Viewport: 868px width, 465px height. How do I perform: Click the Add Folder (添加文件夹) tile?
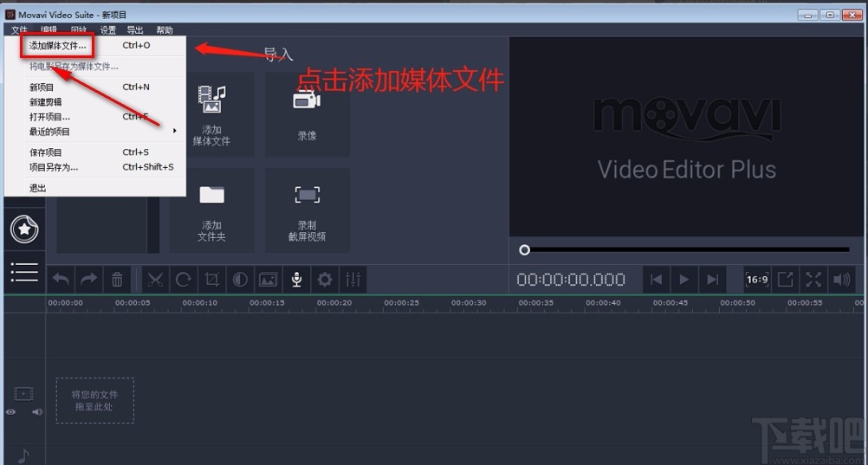pyautogui.click(x=211, y=210)
